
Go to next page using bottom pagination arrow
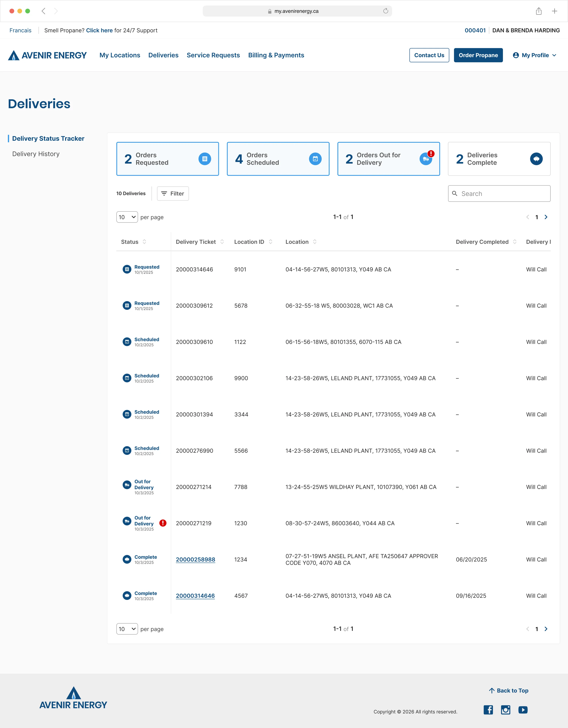pyautogui.click(x=546, y=629)
